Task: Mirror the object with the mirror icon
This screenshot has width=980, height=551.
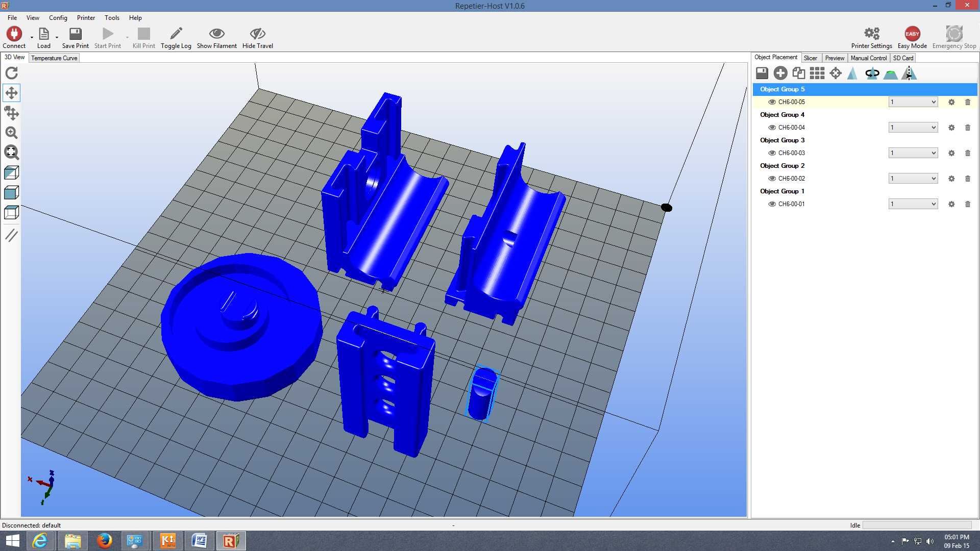Action: pyautogui.click(x=909, y=73)
